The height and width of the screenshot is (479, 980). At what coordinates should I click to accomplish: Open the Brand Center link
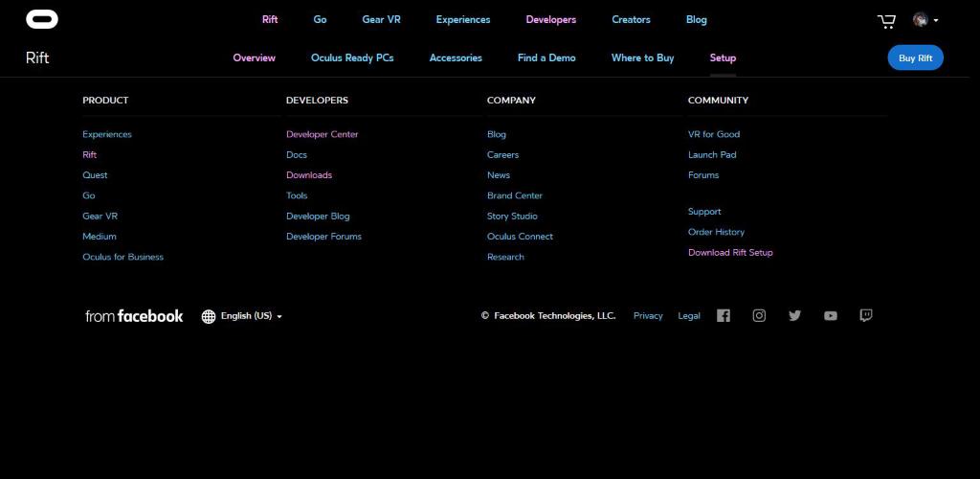pyautogui.click(x=514, y=195)
